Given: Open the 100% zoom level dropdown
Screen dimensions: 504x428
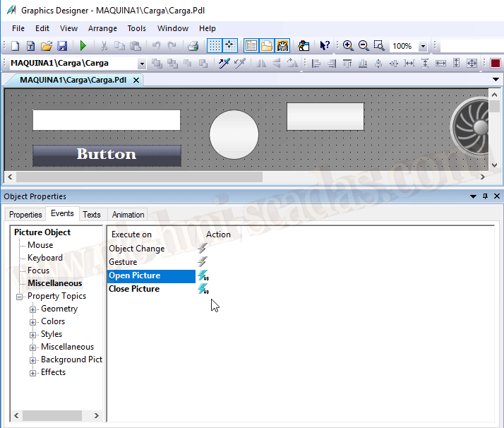Looking at the screenshot, I should pos(423,47).
